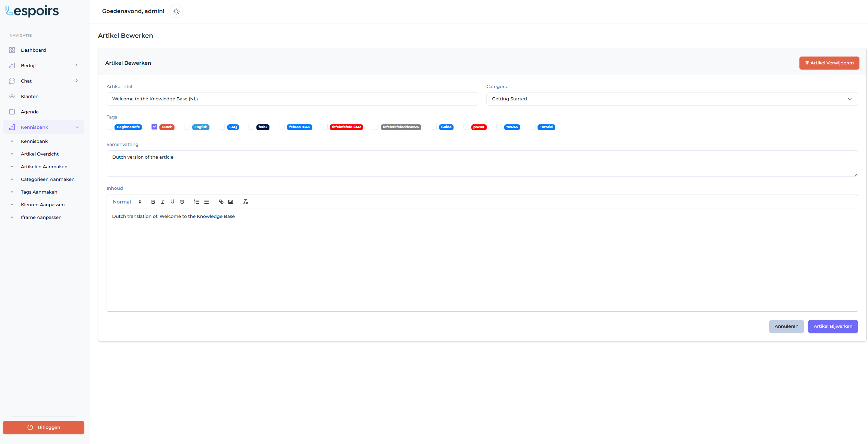Open the Categorie dropdown Getting Started
Image resolution: width=868 pixels, height=444 pixels.
(x=672, y=99)
